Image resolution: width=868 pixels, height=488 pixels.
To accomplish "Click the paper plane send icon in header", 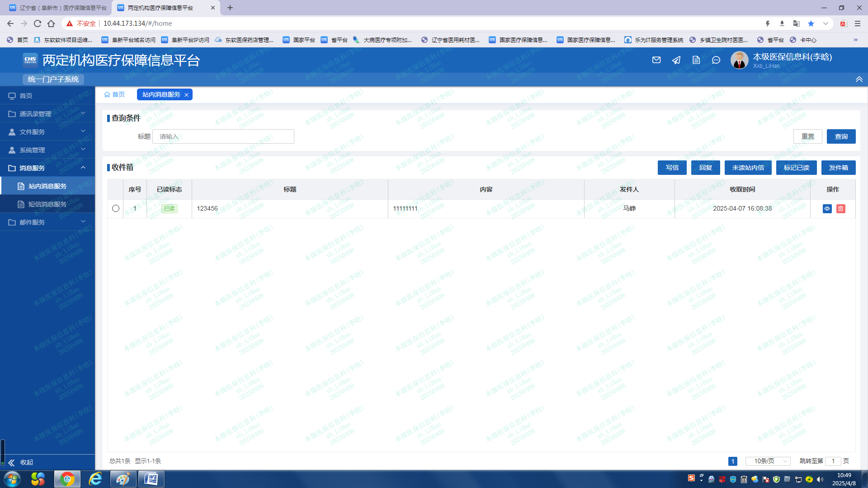I will pos(676,60).
